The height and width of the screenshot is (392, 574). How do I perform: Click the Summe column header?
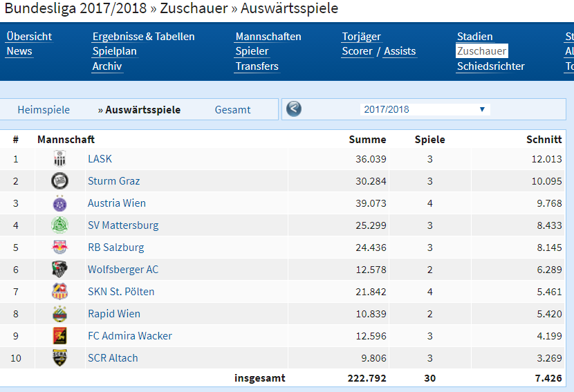367,140
